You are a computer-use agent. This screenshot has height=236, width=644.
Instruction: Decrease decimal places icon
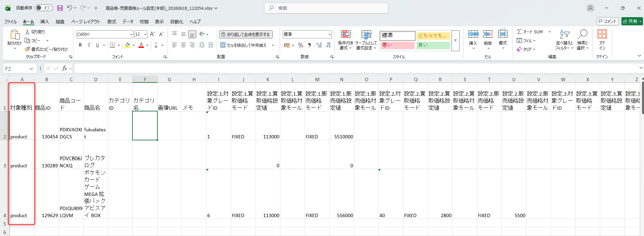coord(328,45)
